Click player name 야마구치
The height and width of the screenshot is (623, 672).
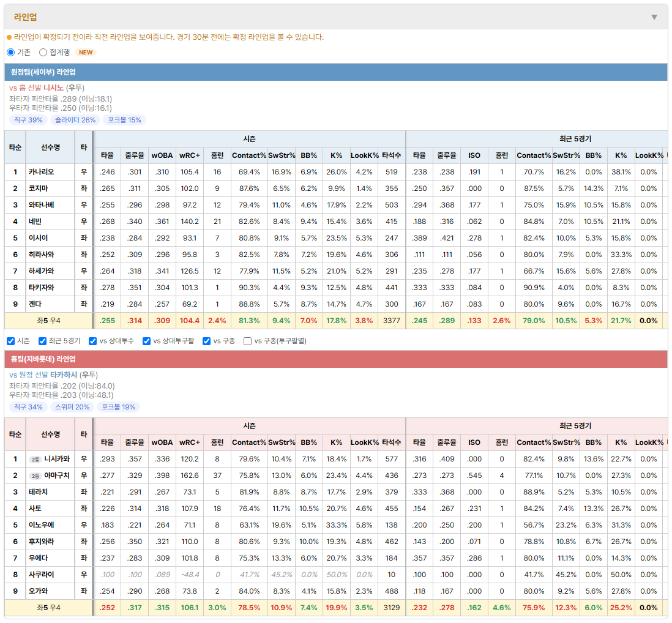(57, 476)
